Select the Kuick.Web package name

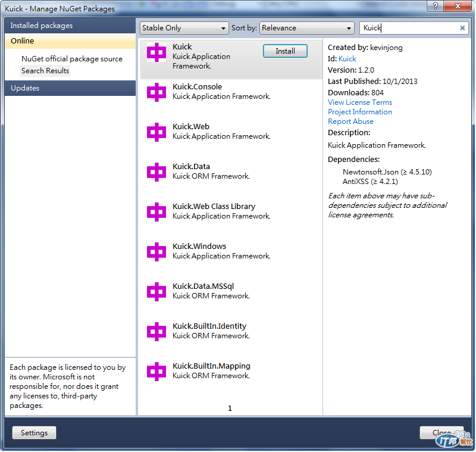pyautogui.click(x=191, y=127)
